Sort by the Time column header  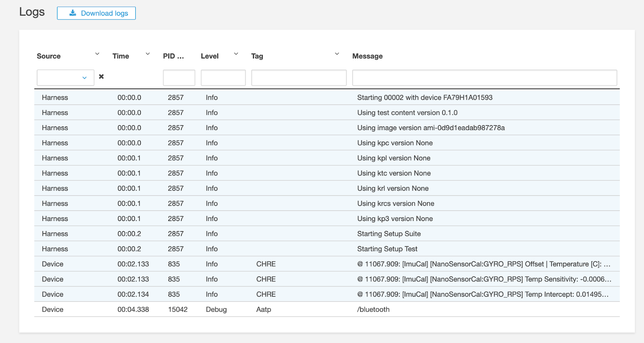tap(121, 56)
